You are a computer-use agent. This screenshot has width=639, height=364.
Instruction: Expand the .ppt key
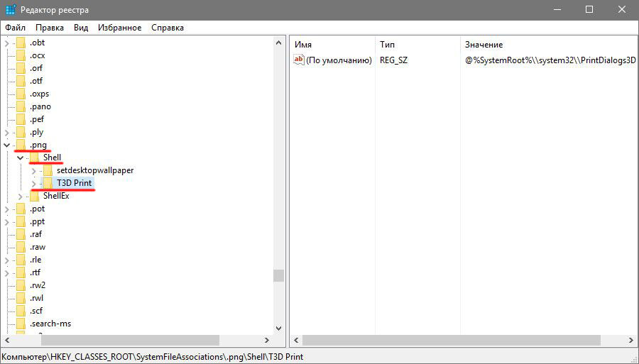point(7,222)
